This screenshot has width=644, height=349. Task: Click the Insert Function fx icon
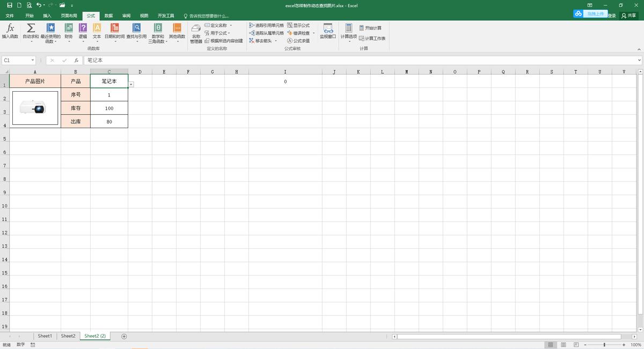coord(10,28)
